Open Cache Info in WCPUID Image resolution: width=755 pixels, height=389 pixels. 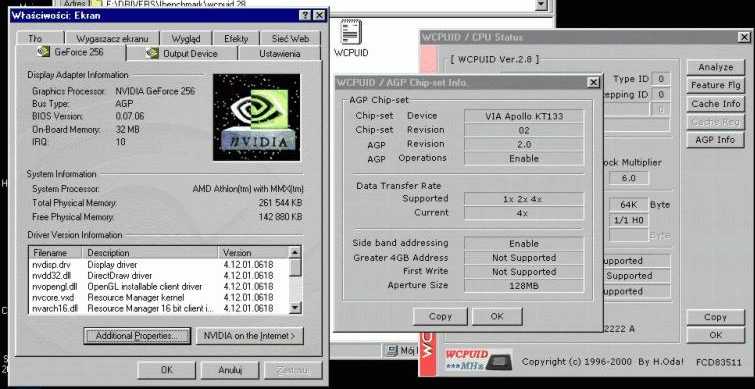716,104
